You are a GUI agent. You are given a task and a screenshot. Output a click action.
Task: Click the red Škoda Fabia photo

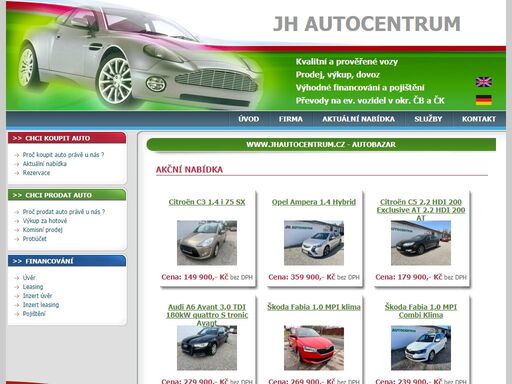pos(314,348)
